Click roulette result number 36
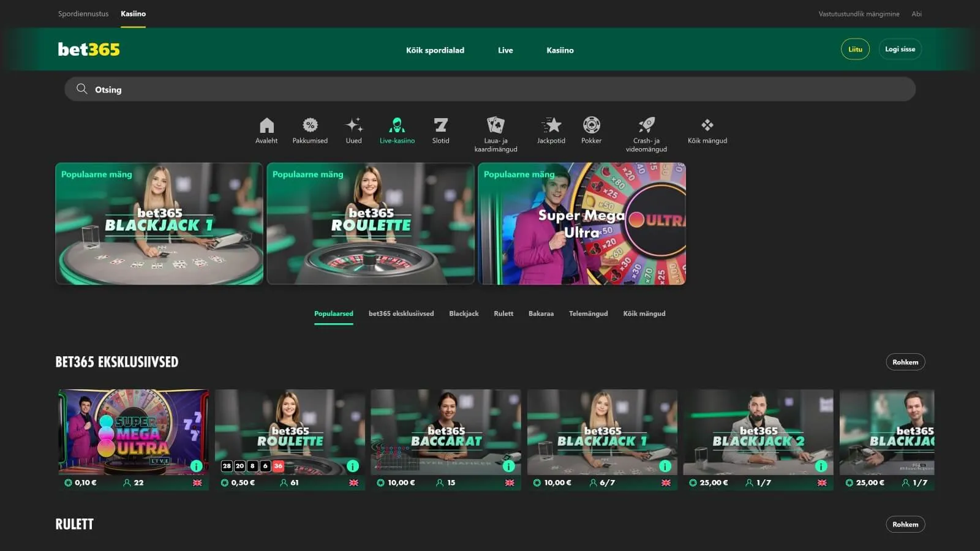 click(278, 466)
